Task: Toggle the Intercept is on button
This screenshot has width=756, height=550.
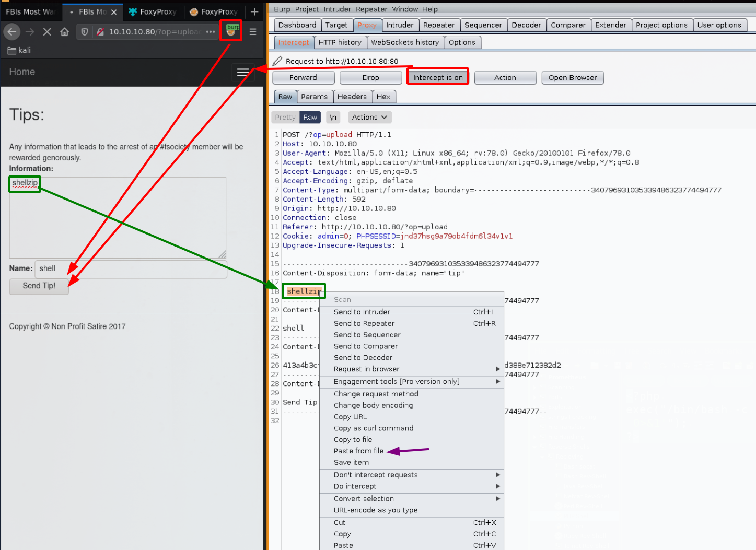Action: click(438, 77)
